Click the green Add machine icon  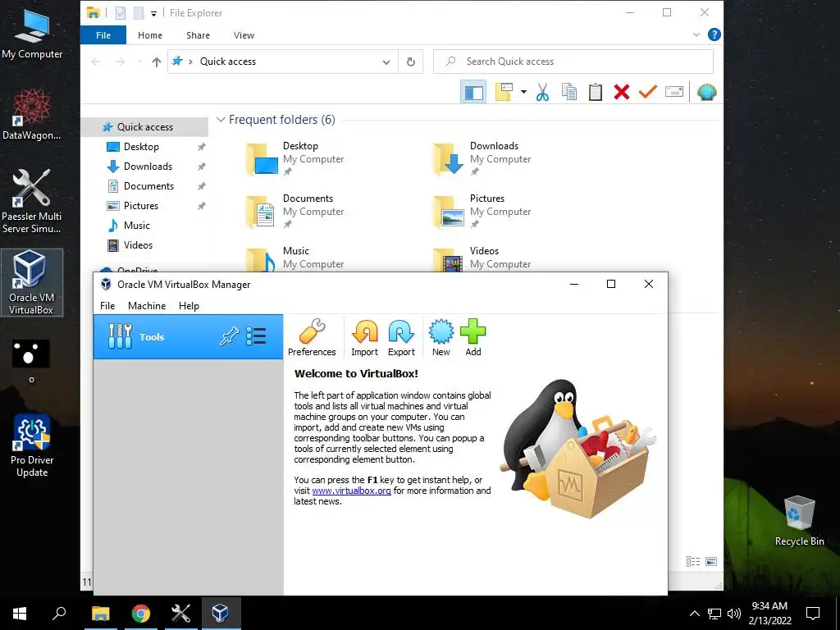(473, 337)
